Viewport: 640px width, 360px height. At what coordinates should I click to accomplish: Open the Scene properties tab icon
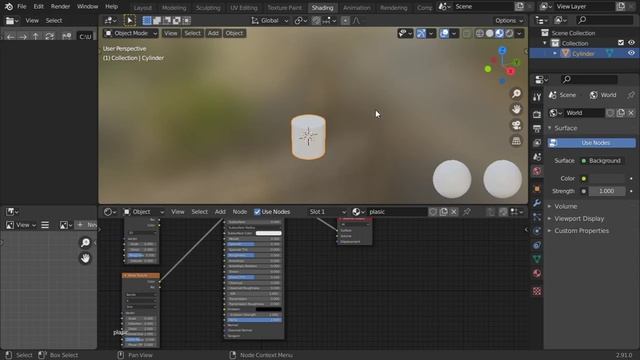(x=537, y=157)
